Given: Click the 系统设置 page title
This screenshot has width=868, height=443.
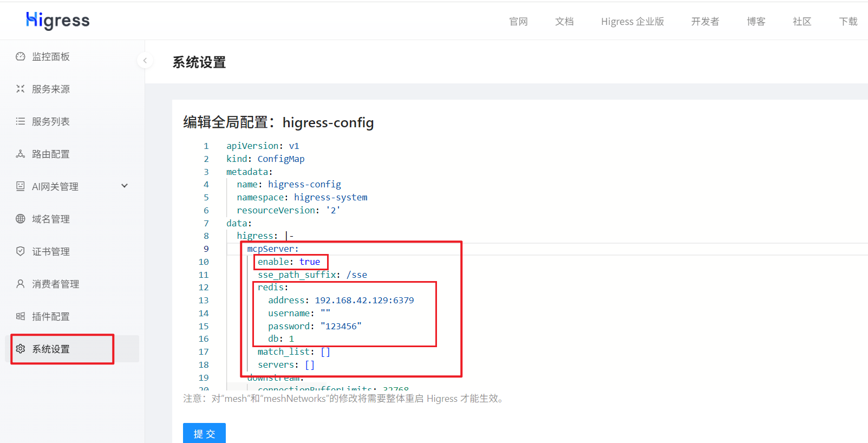Looking at the screenshot, I should coord(199,62).
